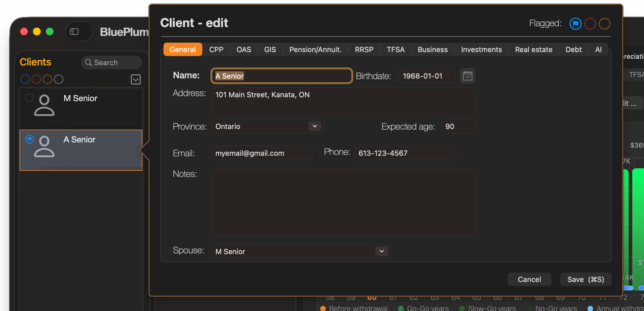Screen dimensions: 644x311
Task: Click the Save (⌘S) button
Action: (586, 279)
